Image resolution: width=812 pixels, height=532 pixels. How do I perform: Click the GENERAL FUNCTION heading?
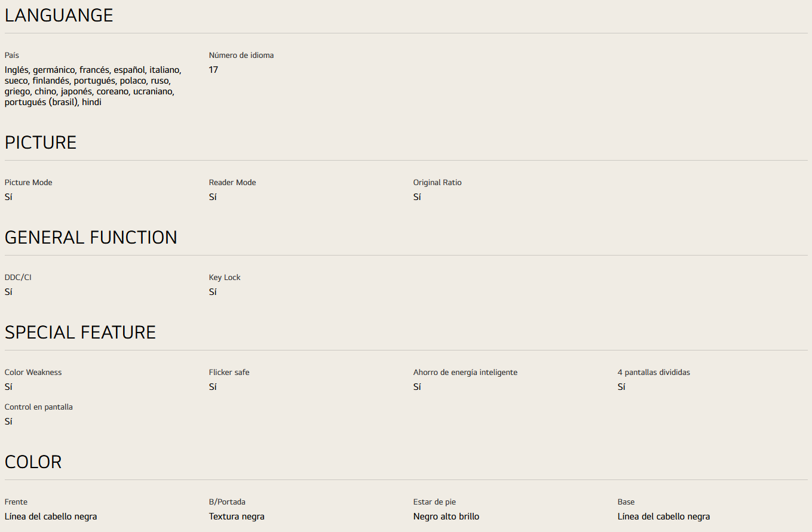tap(91, 238)
